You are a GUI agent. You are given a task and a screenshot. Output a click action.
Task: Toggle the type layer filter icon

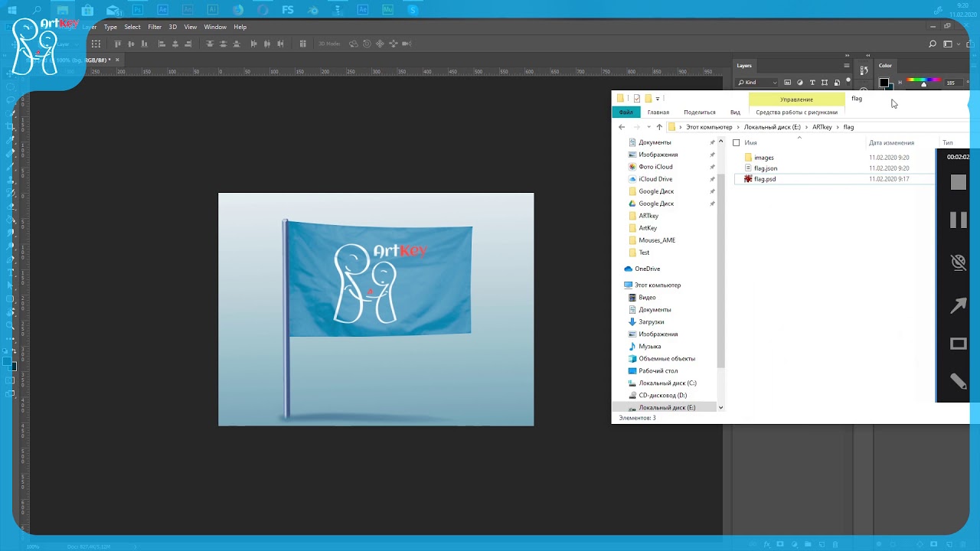[x=812, y=83]
